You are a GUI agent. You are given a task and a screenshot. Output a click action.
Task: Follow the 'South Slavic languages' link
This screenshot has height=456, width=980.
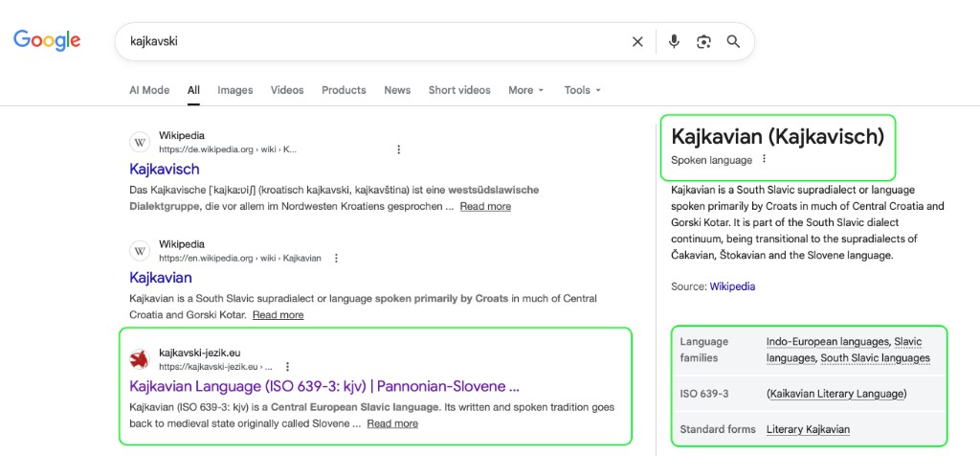[875, 357]
